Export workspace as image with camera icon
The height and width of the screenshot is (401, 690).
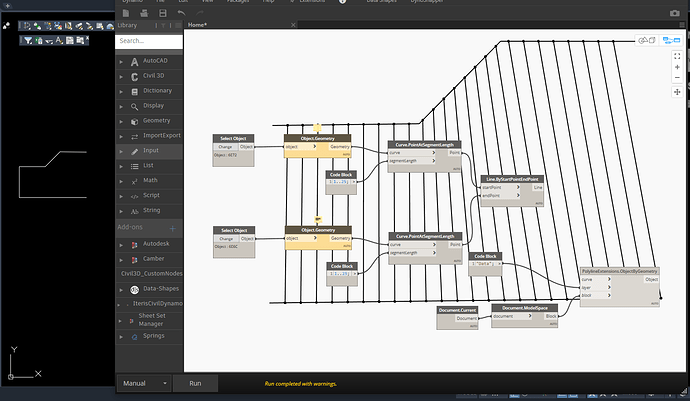675,13
